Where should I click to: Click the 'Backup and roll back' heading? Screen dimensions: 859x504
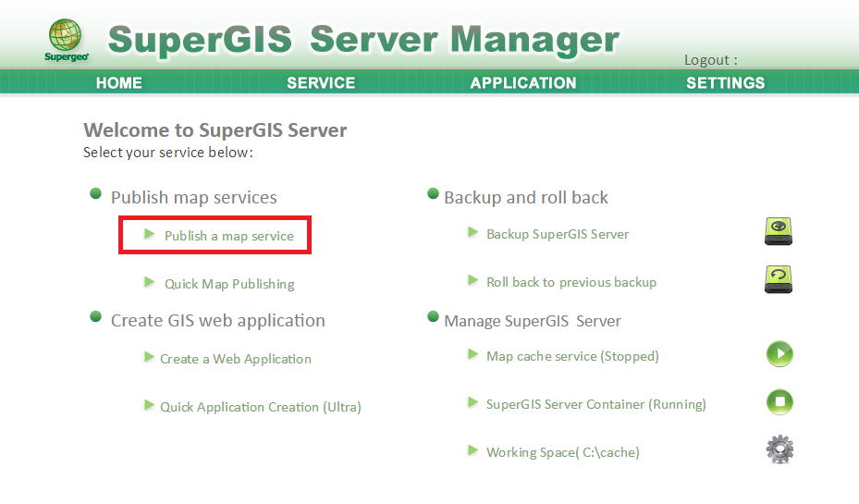[526, 197]
